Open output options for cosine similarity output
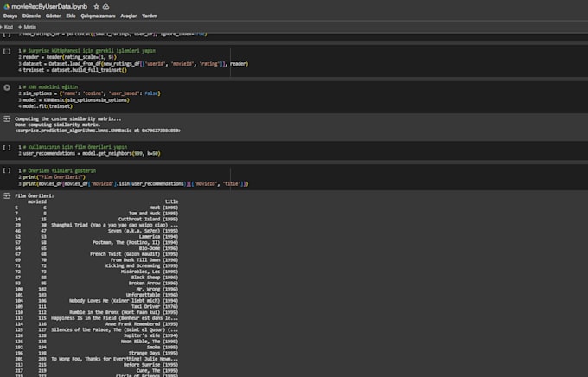588x377 pixels. [x=7, y=119]
